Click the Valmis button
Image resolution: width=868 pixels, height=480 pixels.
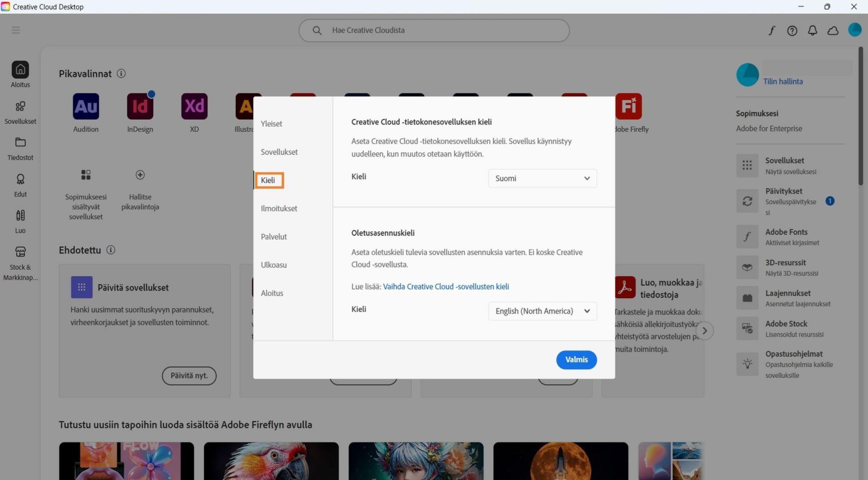click(576, 360)
